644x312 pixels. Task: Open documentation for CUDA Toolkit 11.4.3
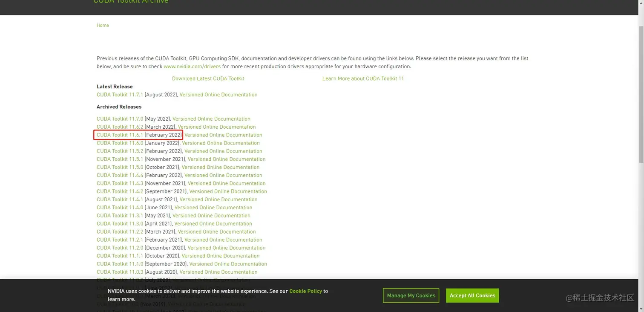click(x=227, y=184)
